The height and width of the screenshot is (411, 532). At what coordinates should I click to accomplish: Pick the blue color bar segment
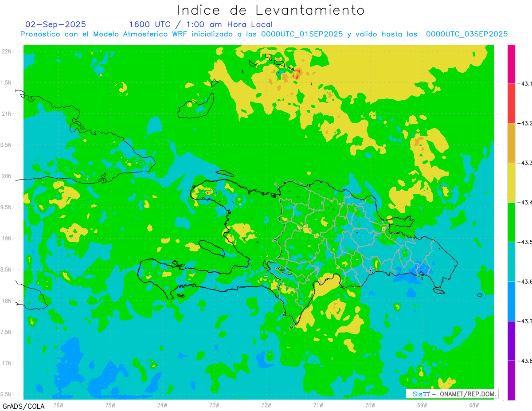[x=511, y=301]
